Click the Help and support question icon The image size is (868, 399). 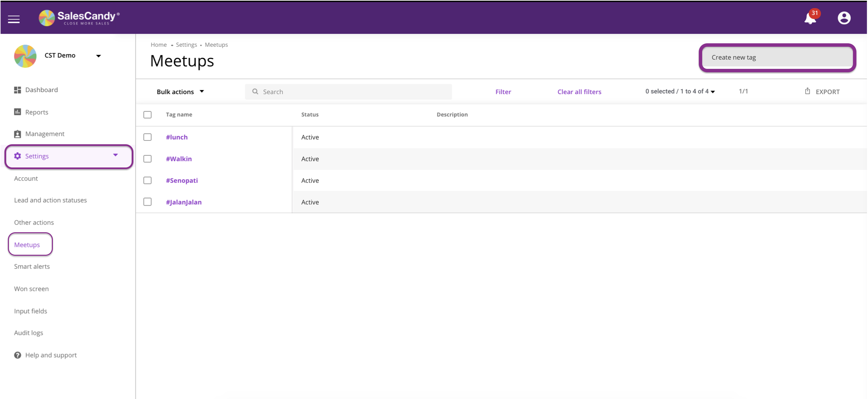17,355
